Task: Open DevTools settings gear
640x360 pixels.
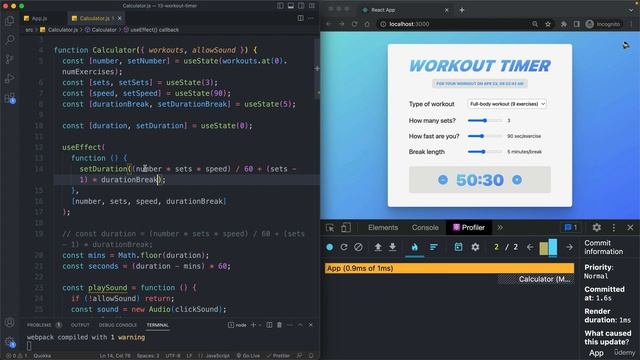Action: [597, 227]
